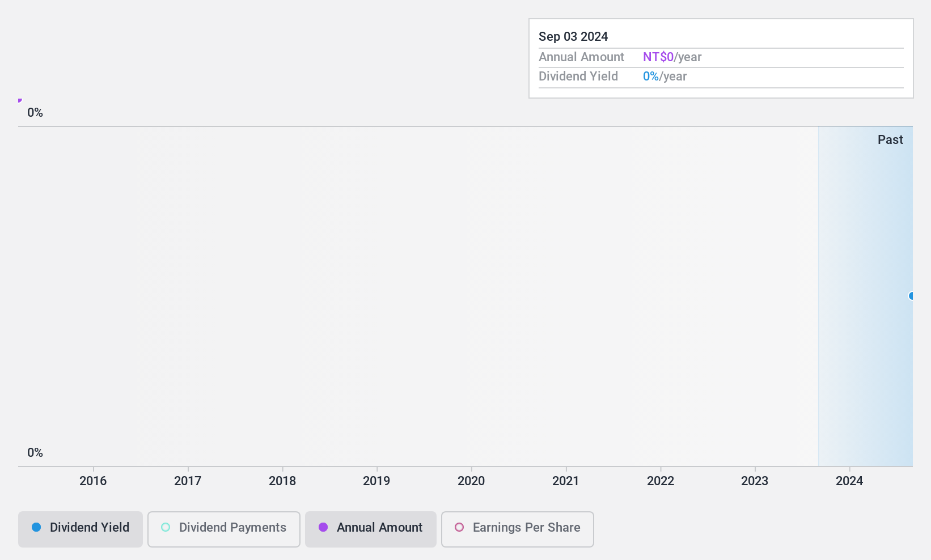This screenshot has width=931, height=560.
Task: Select the 2019 axis label
Action: [376, 481]
